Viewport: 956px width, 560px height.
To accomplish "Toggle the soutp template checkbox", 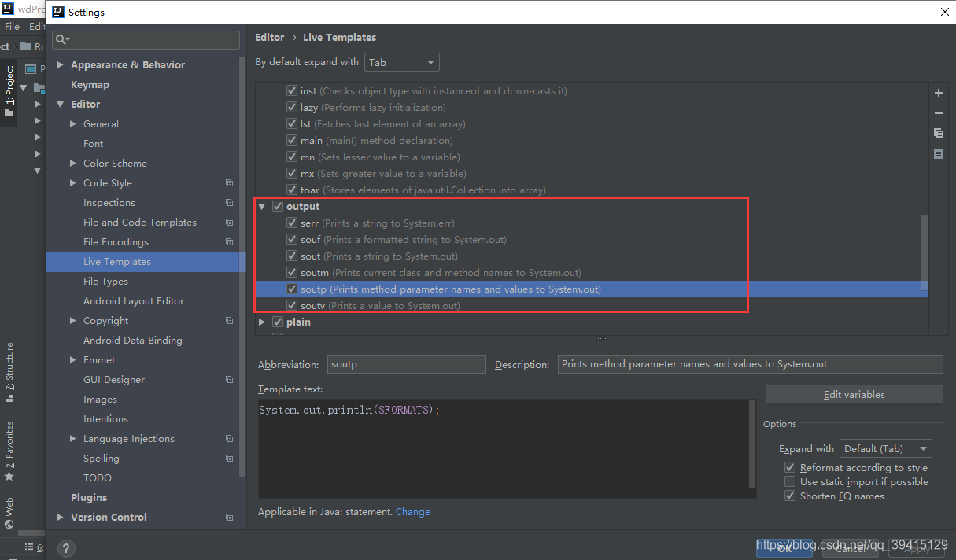I will tap(292, 289).
